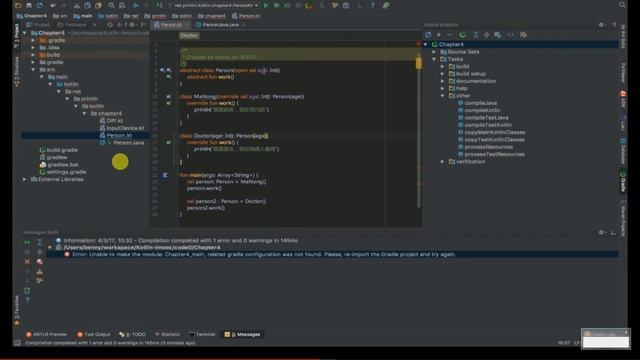This screenshot has height=360, width=640.
Task: Click the bottom-left tool window toggle icon
Action: pyautogui.click(x=17, y=343)
